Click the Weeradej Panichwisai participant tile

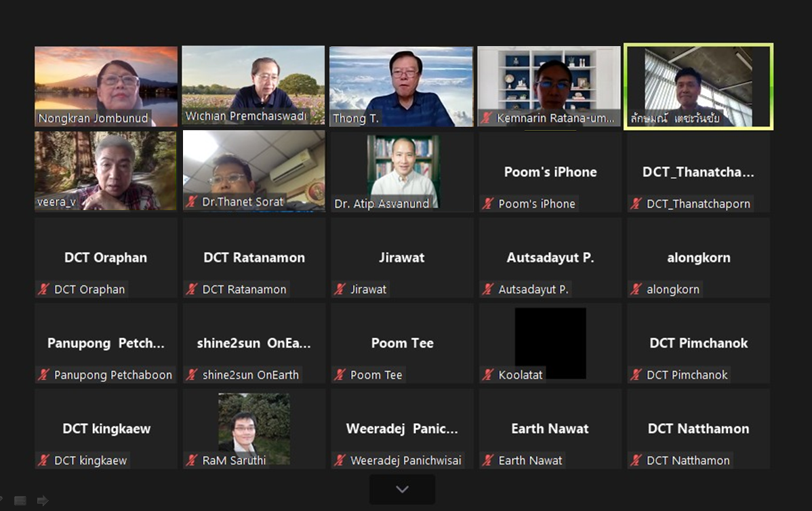[x=403, y=429]
